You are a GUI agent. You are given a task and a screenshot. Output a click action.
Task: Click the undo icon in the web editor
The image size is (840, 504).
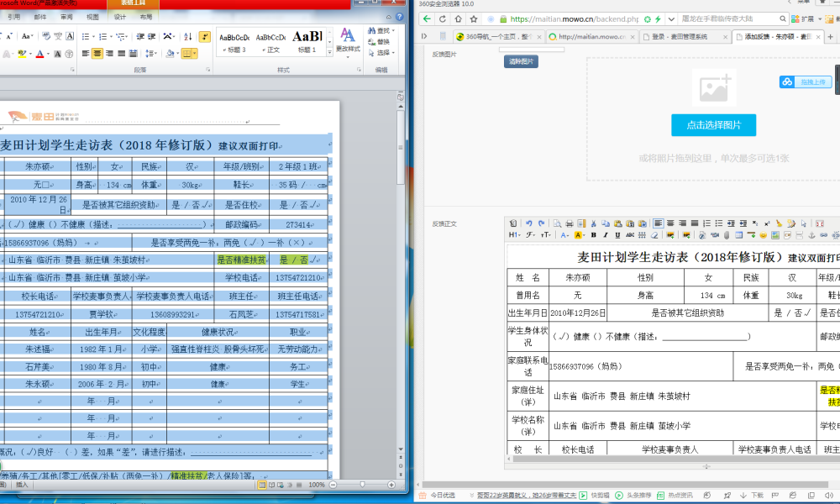tap(528, 223)
